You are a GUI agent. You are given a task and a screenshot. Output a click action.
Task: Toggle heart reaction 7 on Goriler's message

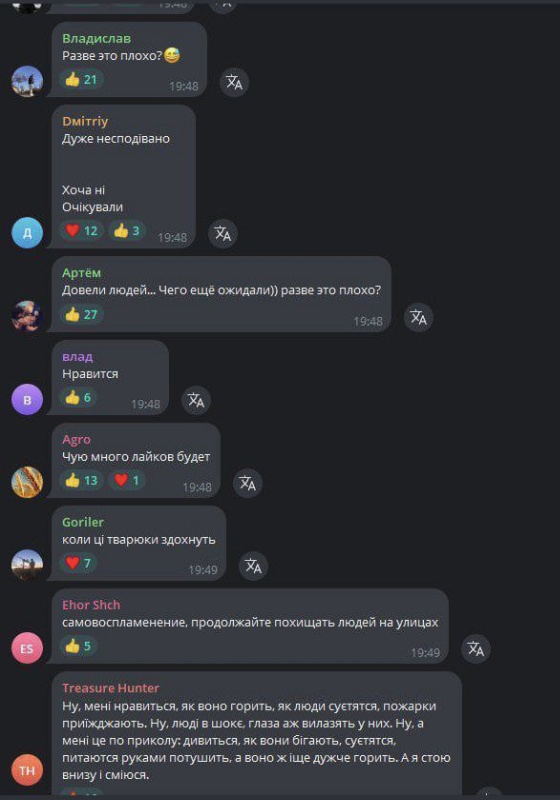(78, 563)
